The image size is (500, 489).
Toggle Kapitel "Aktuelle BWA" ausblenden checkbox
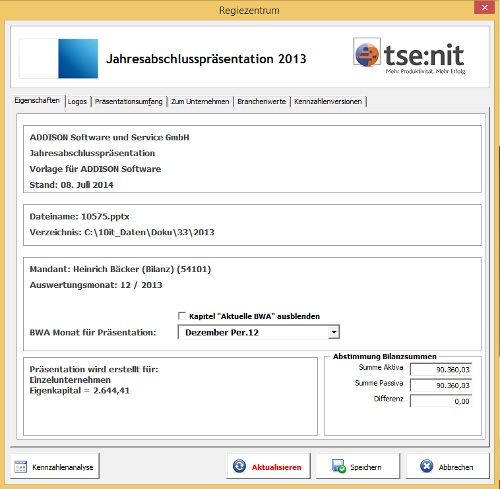pos(182,316)
